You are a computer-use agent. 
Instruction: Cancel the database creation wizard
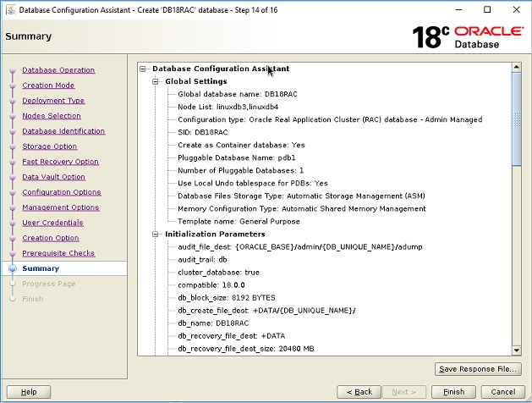pyautogui.click(x=503, y=392)
